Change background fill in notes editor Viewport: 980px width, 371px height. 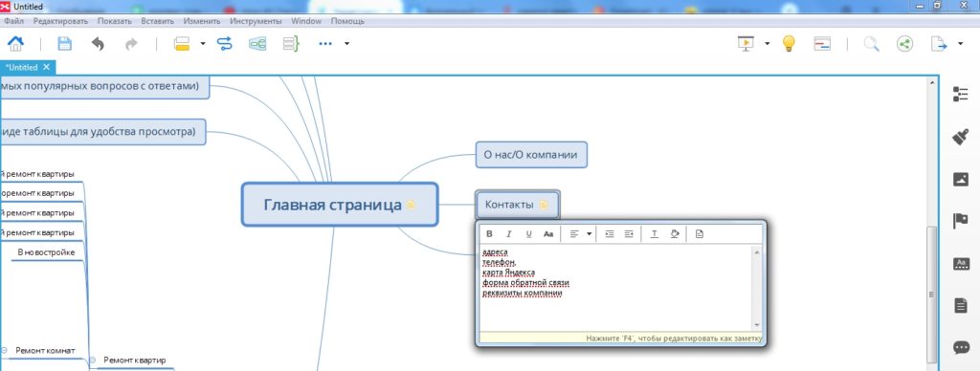(x=675, y=233)
